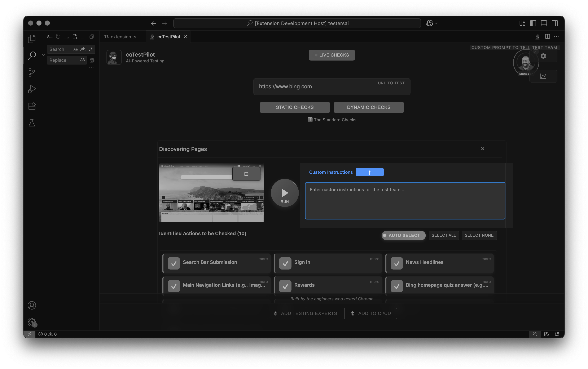Toggle Use Regular Expression in search
Image resolution: width=588 pixels, height=369 pixels.
coord(91,49)
